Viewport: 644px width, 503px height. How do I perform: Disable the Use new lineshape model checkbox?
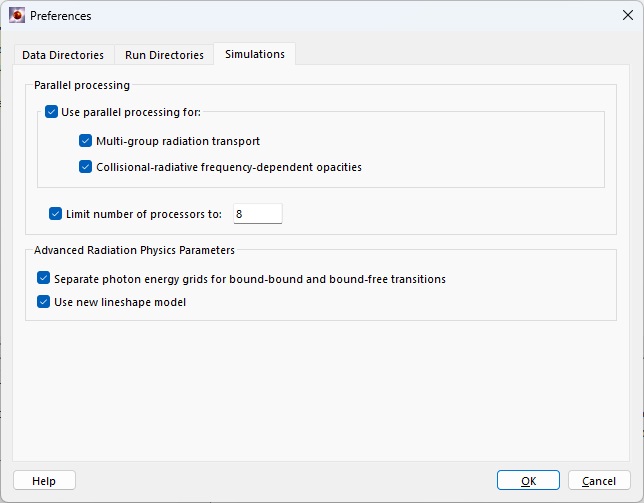coord(43,301)
